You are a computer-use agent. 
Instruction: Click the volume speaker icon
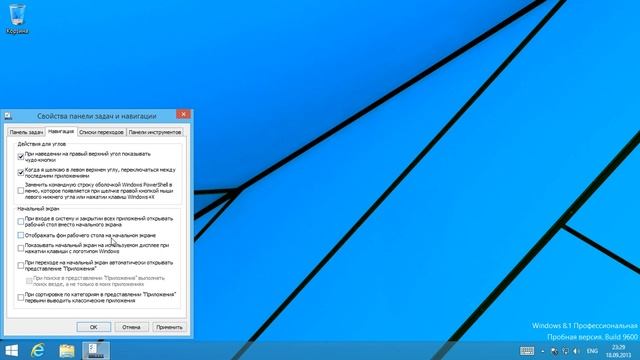pyautogui.click(x=576, y=351)
